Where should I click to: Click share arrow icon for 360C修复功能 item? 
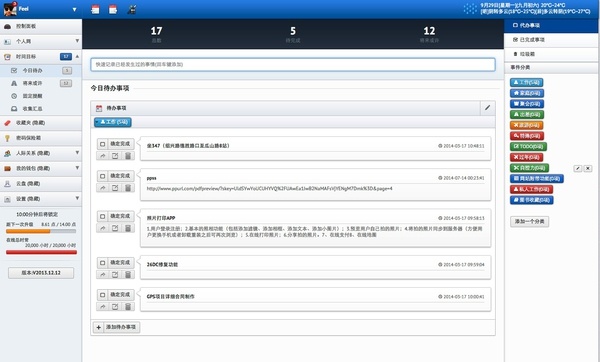pyautogui.click(x=103, y=274)
